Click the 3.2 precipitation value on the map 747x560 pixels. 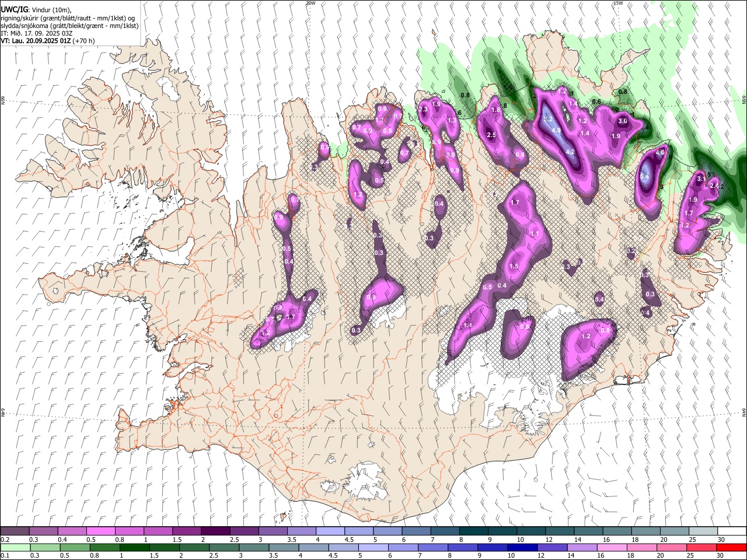click(x=548, y=119)
